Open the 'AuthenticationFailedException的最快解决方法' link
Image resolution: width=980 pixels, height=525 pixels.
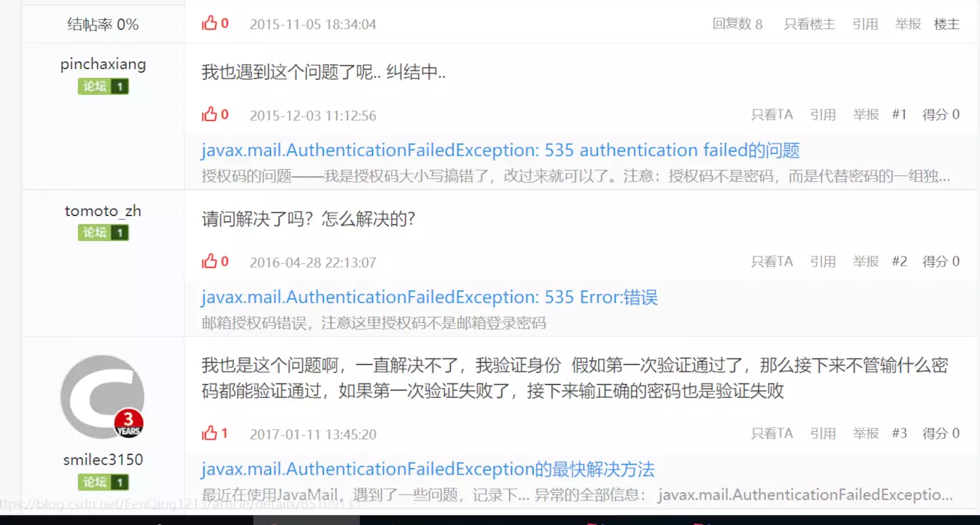(428, 469)
